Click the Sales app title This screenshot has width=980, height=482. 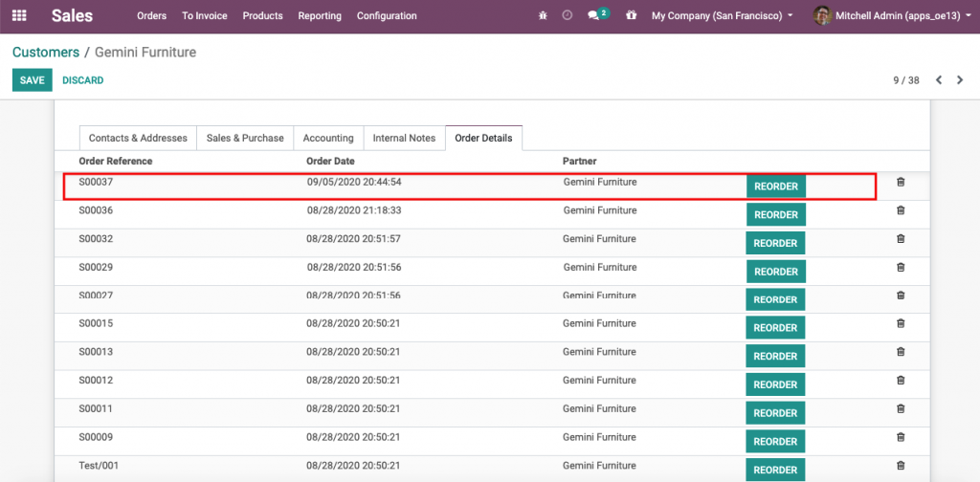[x=72, y=15]
